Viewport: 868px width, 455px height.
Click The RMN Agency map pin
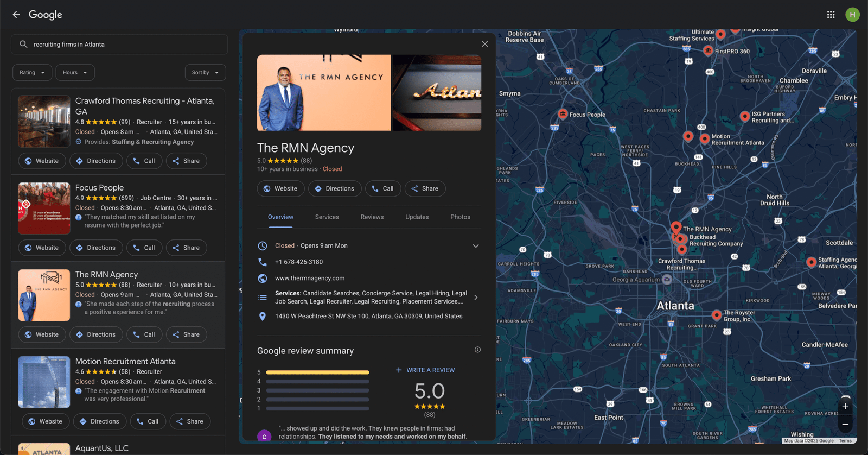point(676,227)
